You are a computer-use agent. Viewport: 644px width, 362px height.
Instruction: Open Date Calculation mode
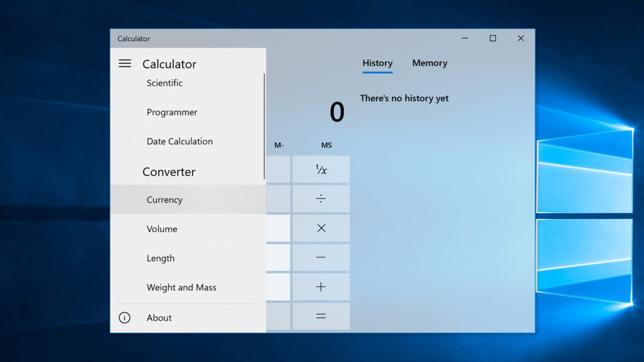[188, 141]
